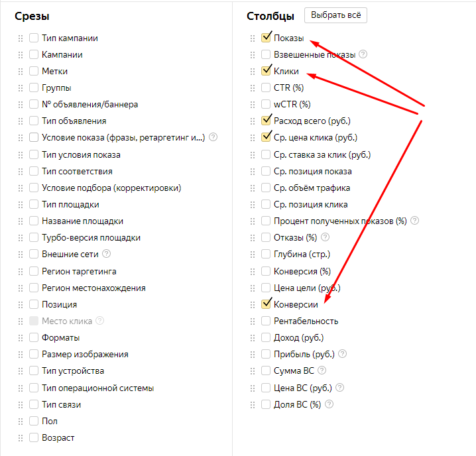Uncheck the Показы column checkbox
Image resolution: width=476 pixels, height=456 pixels.
[x=266, y=38]
